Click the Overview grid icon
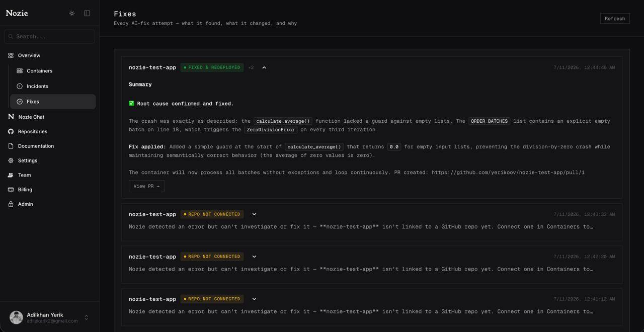This screenshot has height=332, width=644. 11,55
